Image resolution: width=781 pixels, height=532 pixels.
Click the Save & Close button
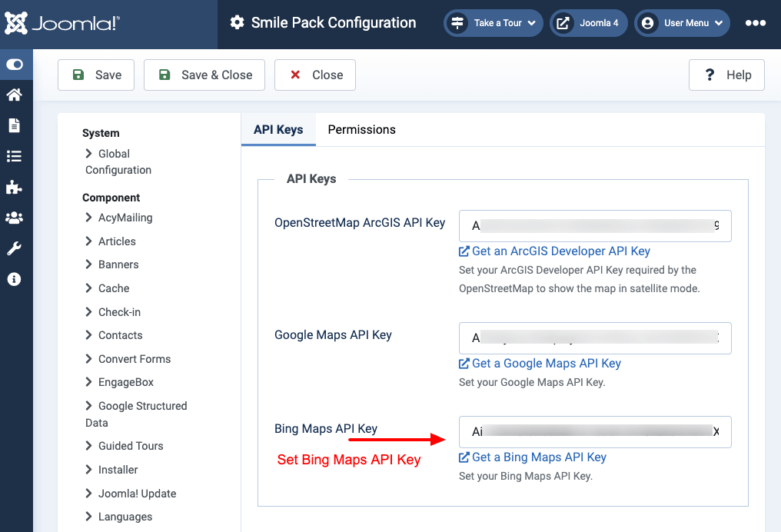click(204, 75)
